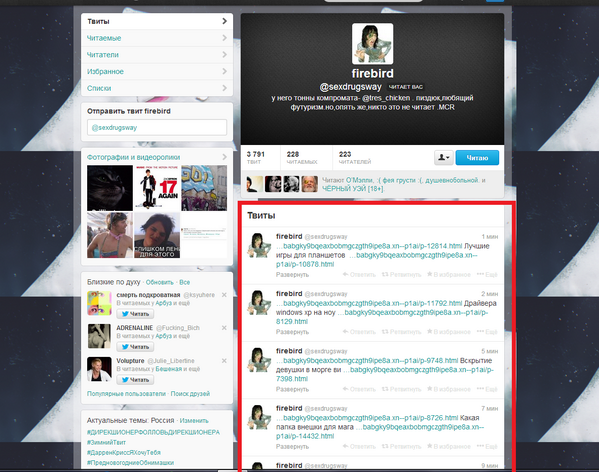Open О'Мэлли follower link
Viewport: 599px width, 472px height.
(358, 180)
